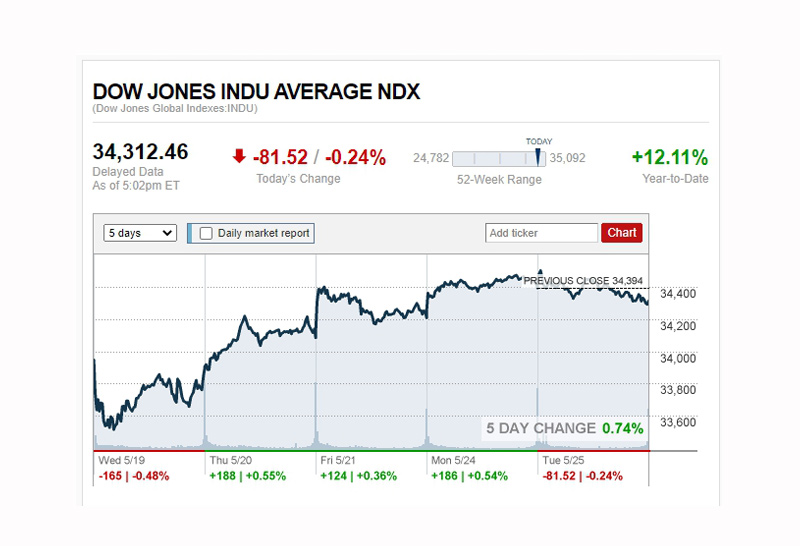
Task: Click the 5 Day Change 0.74% label
Action: click(565, 428)
